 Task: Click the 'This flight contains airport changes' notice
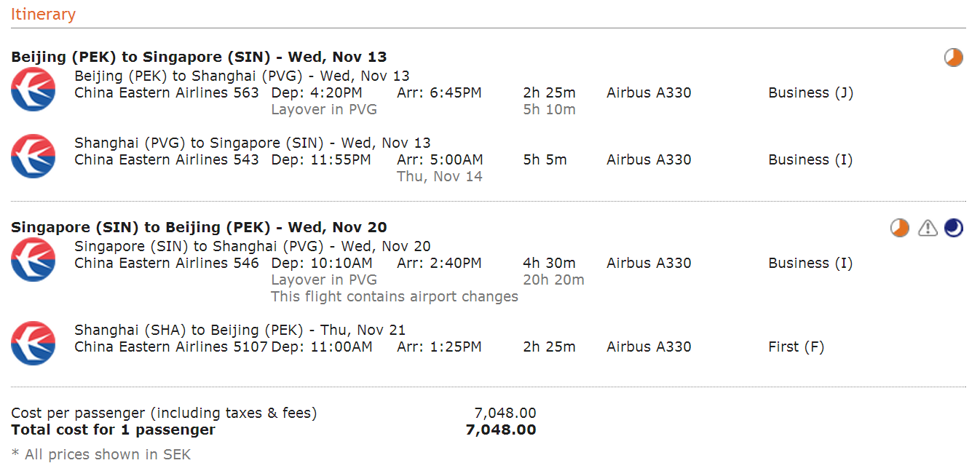[395, 296]
